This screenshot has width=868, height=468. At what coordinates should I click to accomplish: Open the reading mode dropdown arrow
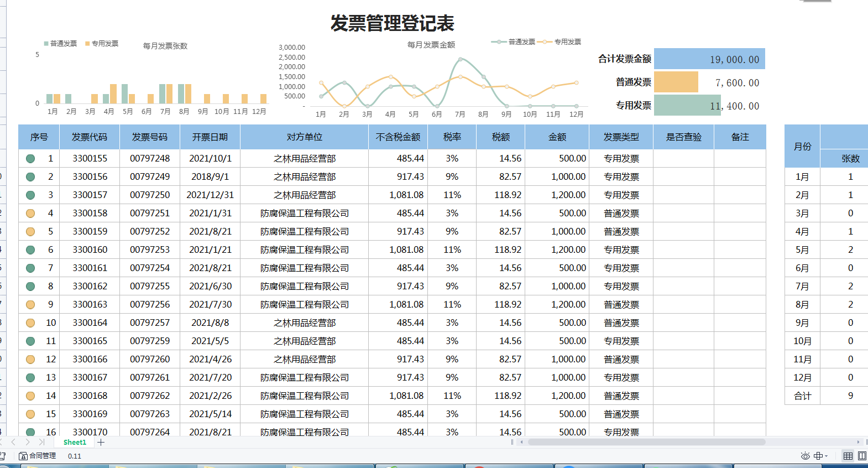(827, 456)
